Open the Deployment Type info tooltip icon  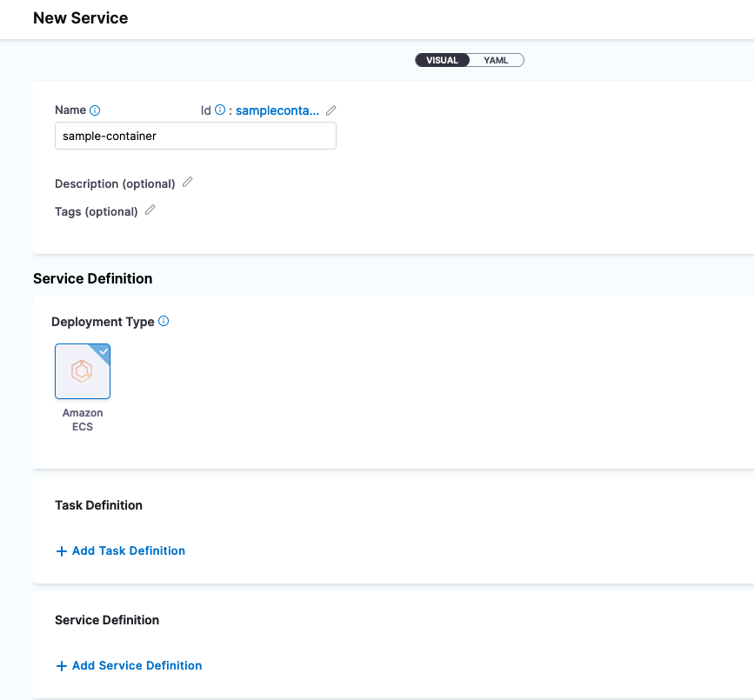point(163,322)
